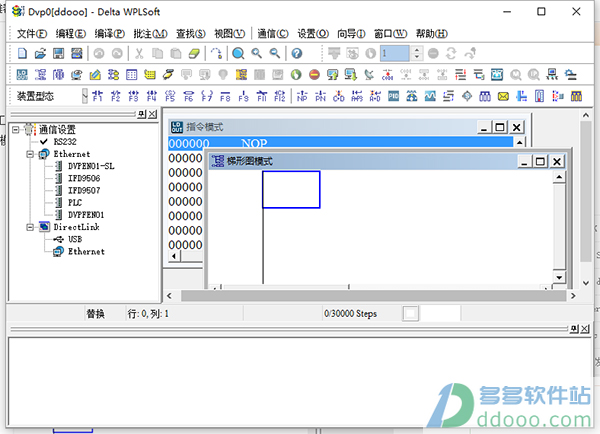Collapse the 通信设置 tree node
600x434 pixels.
pyautogui.click(x=15, y=130)
